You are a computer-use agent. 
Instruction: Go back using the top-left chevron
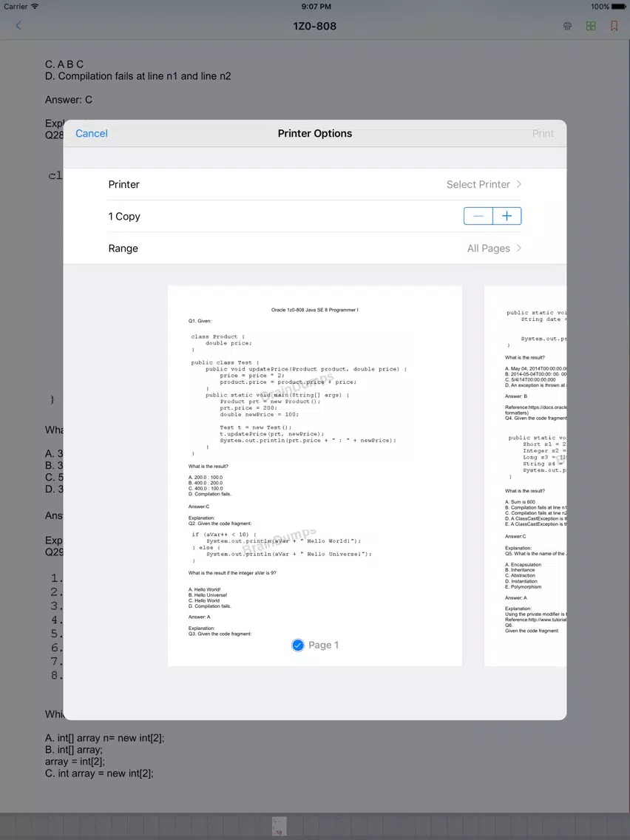coord(18,25)
